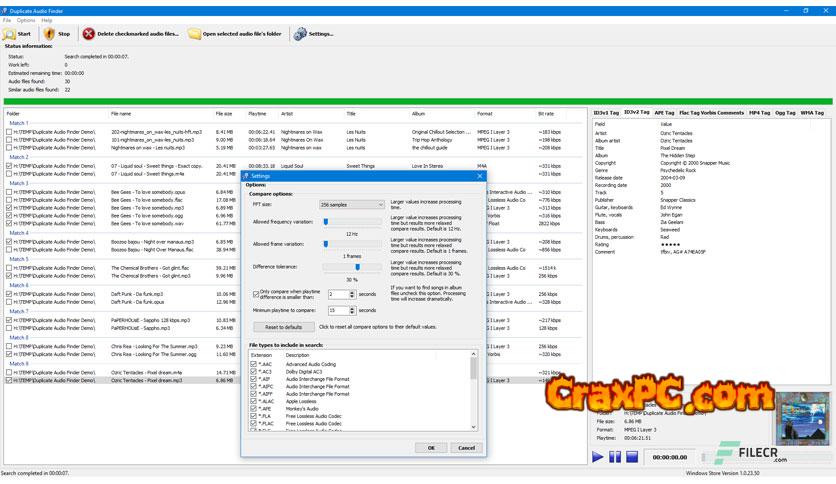Increase playtime difference seconds spinner
836x484 pixels.
point(354,292)
